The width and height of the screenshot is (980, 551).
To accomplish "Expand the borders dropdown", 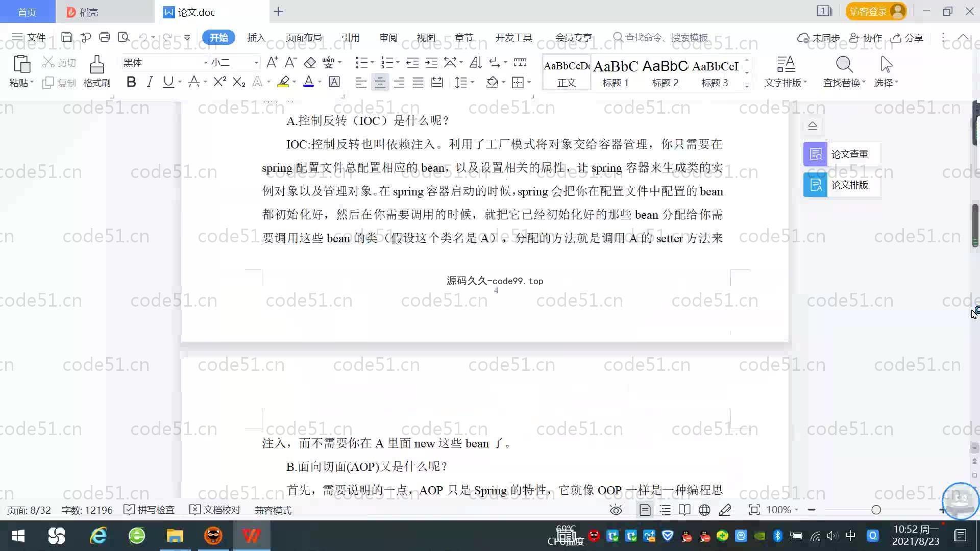I will tap(529, 82).
